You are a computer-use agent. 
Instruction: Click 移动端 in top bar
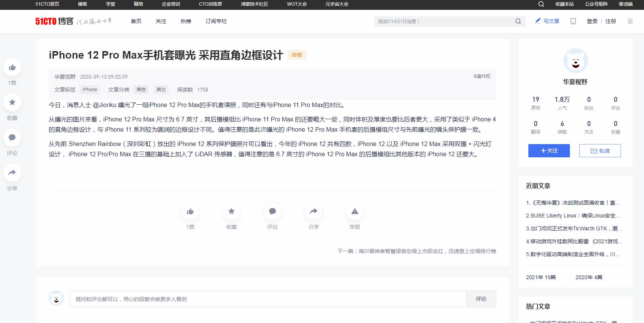(x=626, y=4)
